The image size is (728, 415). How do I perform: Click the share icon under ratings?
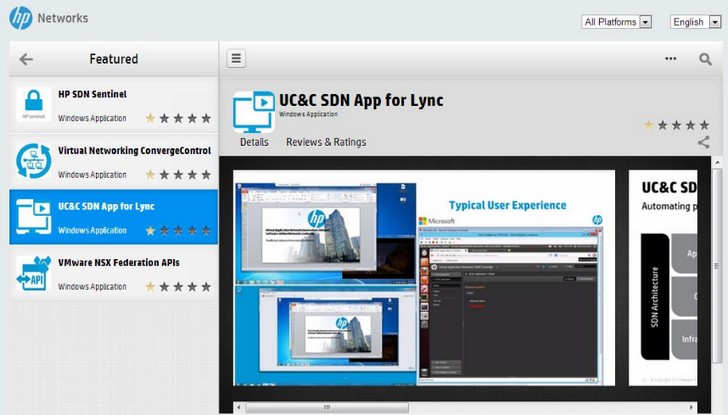[x=703, y=142]
